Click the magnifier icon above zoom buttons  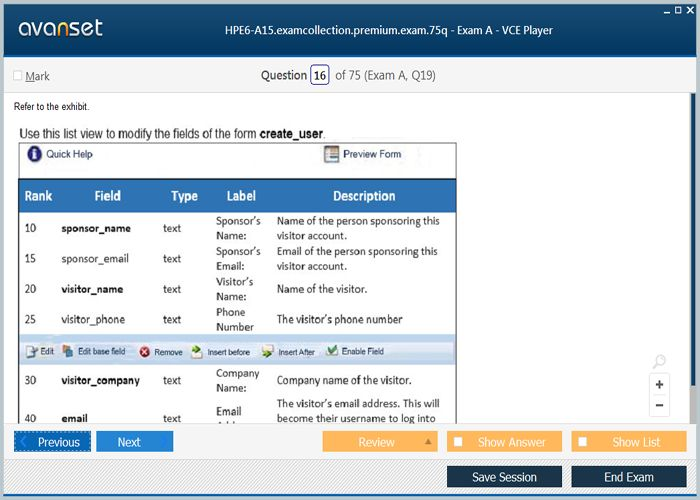point(659,362)
